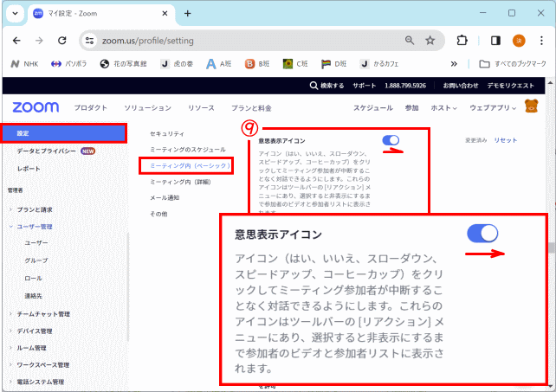The image size is (556, 392).
Task: Open the Chrome profile avatar
Action: (519, 41)
